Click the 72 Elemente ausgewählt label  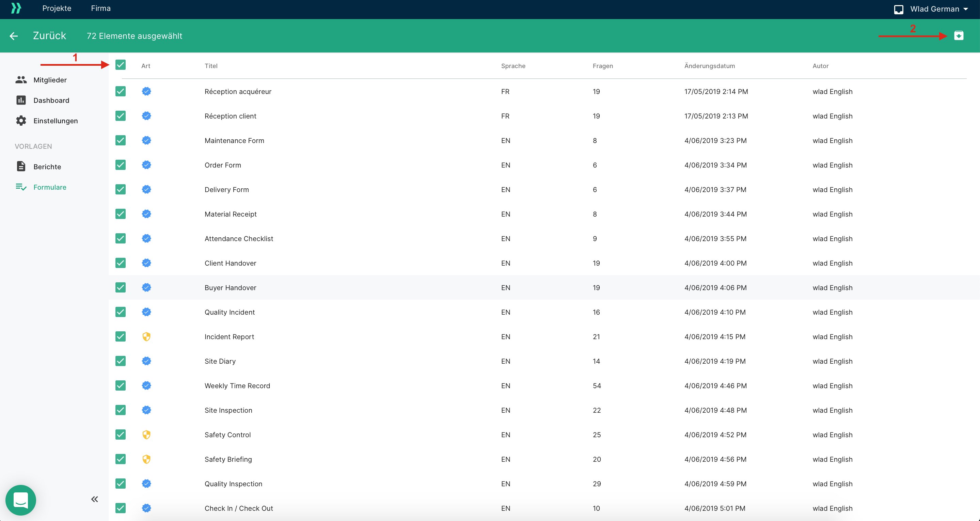[134, 36]
